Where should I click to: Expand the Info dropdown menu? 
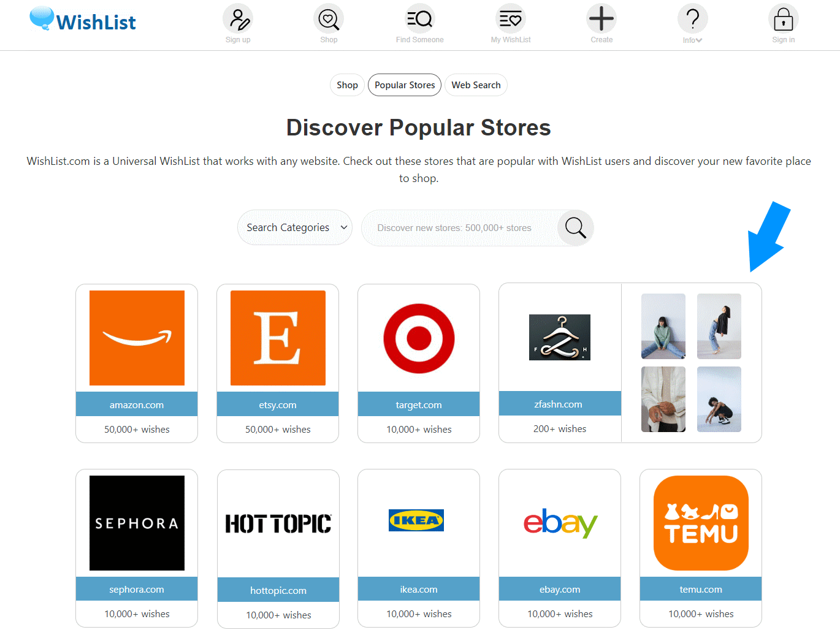[692, 25]
